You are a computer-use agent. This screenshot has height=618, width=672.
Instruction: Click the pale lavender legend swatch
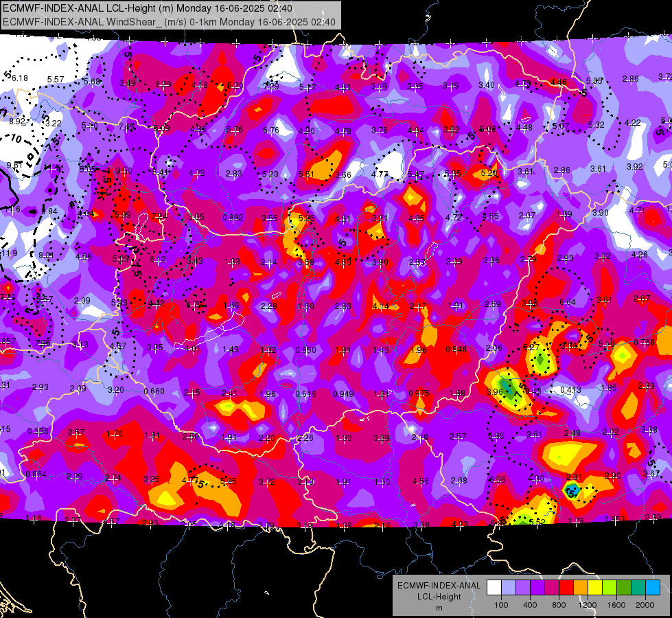click(509, 587)
